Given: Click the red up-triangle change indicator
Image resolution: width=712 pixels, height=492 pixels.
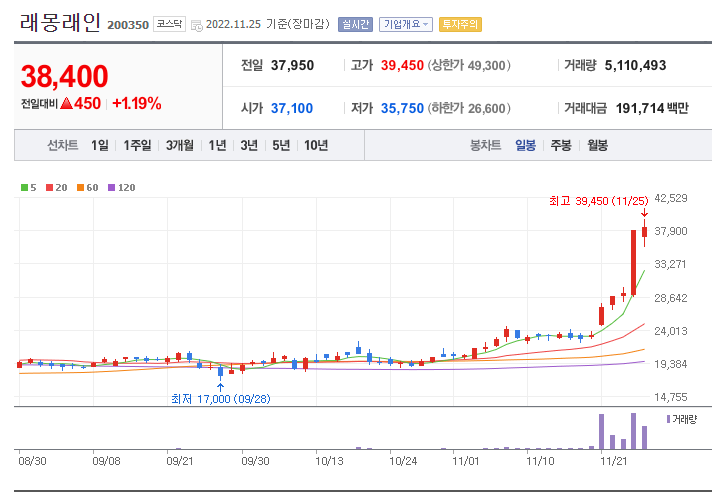Looking at the screenshot, I should [x=66, y=103].
